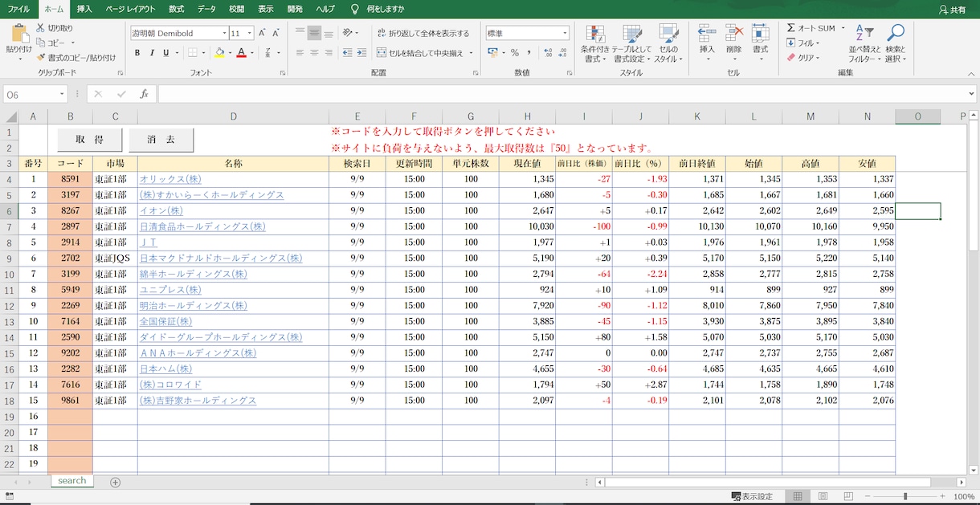Image resolution: width=980 pixels, height=505 pixels.
Task: Apply percent style with the % icon
Action: tap(514, 53)
